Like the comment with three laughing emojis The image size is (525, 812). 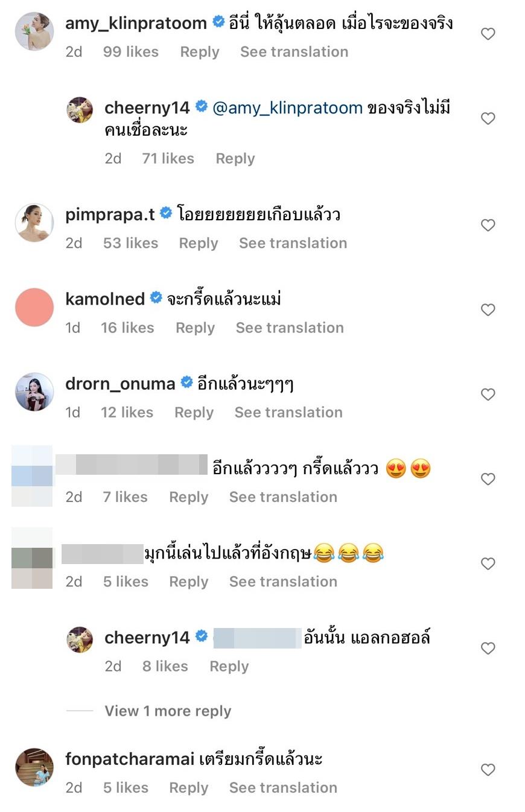[x=488, y=564]
